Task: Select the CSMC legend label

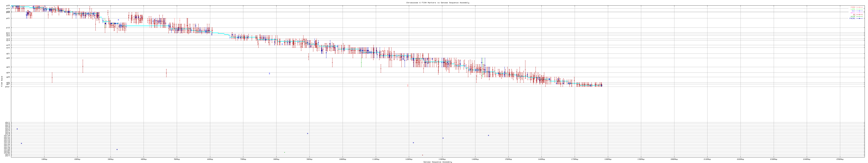Action: 853,7
